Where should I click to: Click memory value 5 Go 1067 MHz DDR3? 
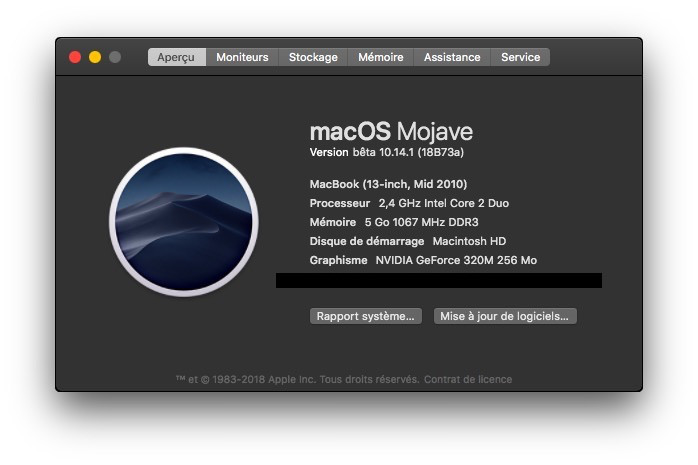pos(422,222)
